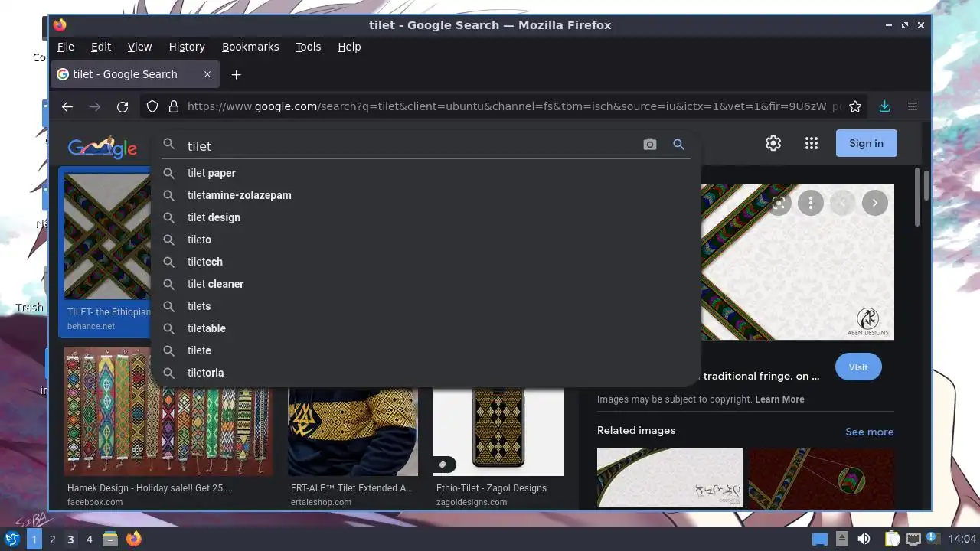
Task: Open Google quick settings gear
Action: [x=773, y=143]
